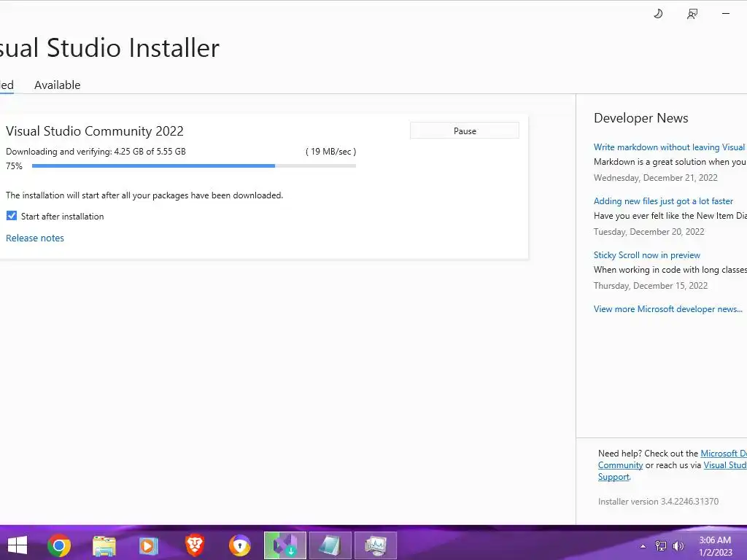Open the Visual Studio Support link
747x560 pixels.
[724, 465]
